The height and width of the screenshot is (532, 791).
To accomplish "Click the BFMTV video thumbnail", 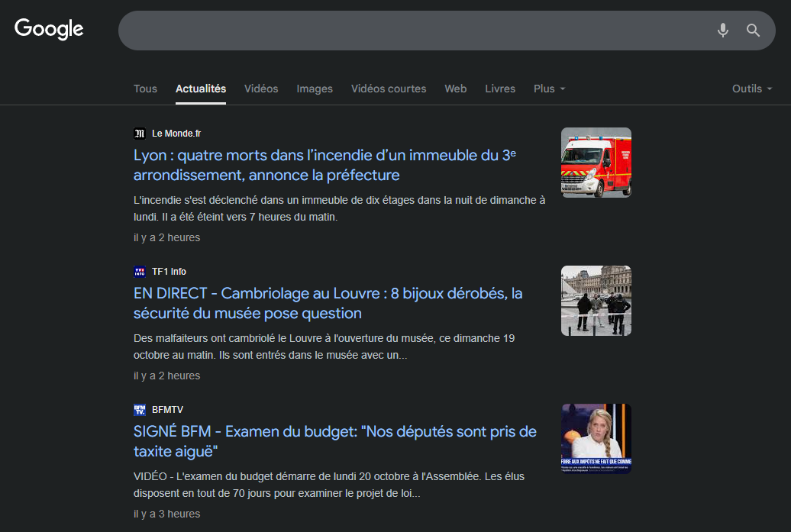I will pyautogui.click(x=596, y=438).
